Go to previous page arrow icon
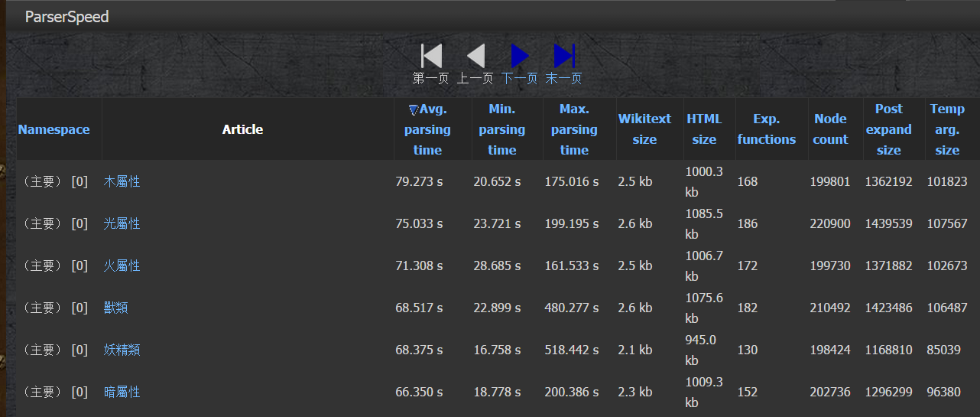The height and width of the screenshot is (417, 980). pos(475,56)
